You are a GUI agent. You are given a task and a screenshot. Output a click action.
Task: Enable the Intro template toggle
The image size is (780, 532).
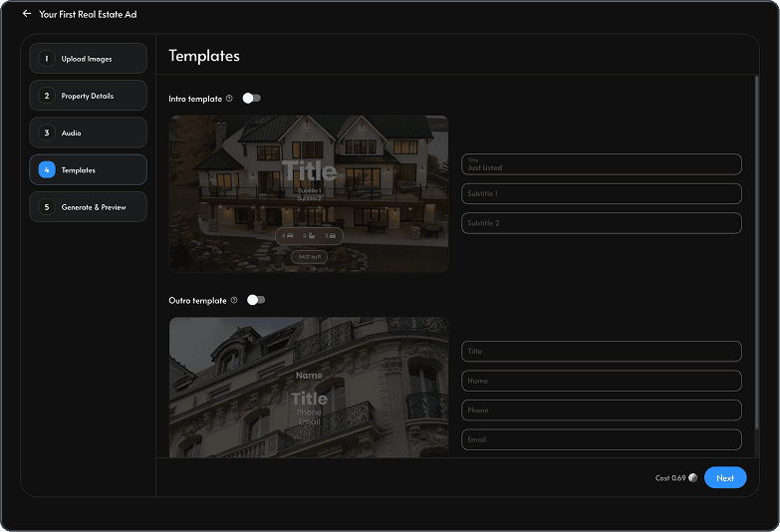pos(252,98)
